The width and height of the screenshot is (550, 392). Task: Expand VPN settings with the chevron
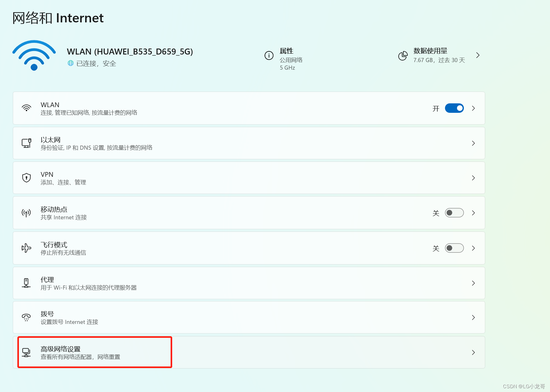[x=473, y=178]
